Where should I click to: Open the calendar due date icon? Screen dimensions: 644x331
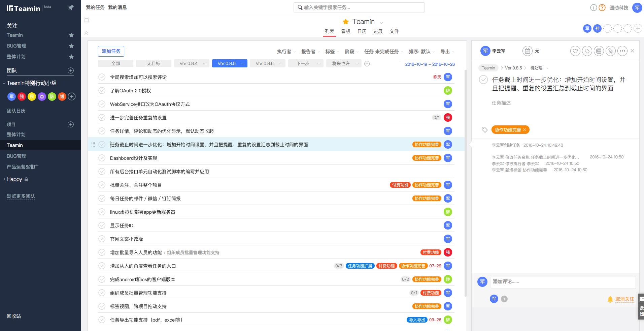click(527, 51)
